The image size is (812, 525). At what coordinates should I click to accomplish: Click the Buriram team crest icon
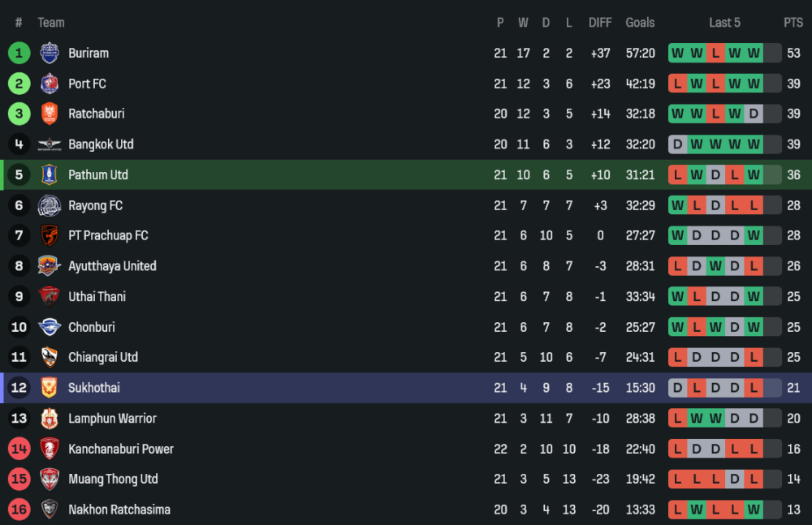[50, 54]
